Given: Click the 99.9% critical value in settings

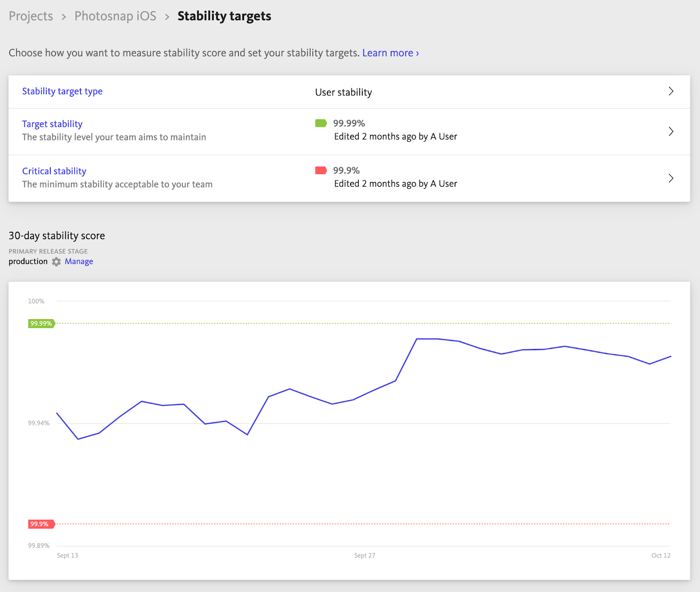Looking at the screenshot, I should [x=346, y=171].
